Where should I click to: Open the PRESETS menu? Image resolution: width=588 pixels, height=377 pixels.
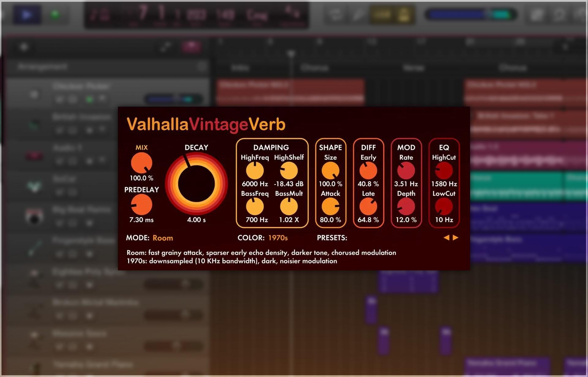[x=332, y=238]
